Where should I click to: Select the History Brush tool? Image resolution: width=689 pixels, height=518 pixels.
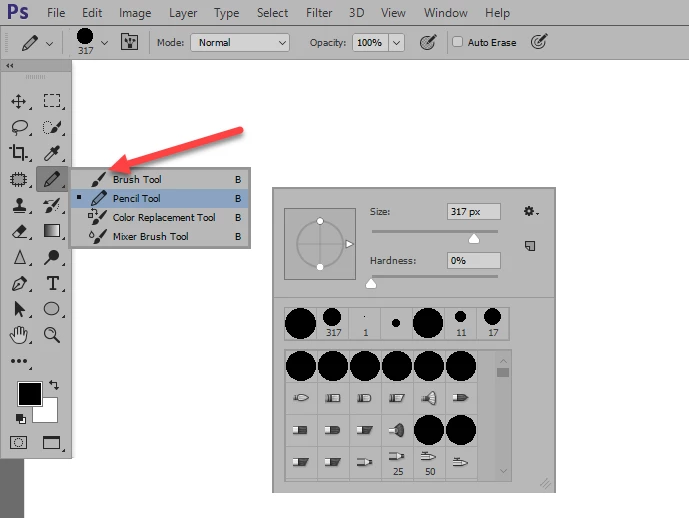pos(52,205)
